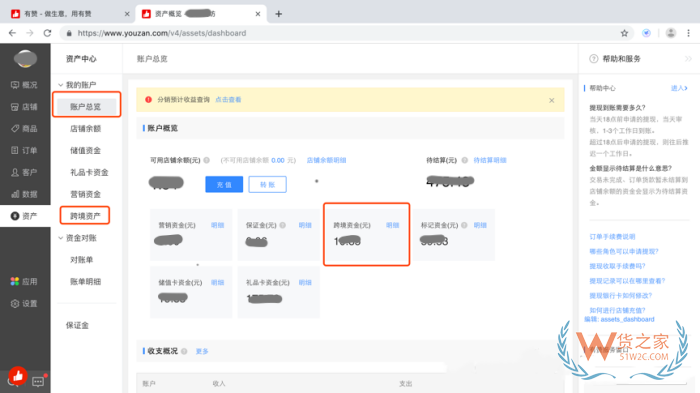
Task: Open the chat message icon at bottom
Action: 38,381
